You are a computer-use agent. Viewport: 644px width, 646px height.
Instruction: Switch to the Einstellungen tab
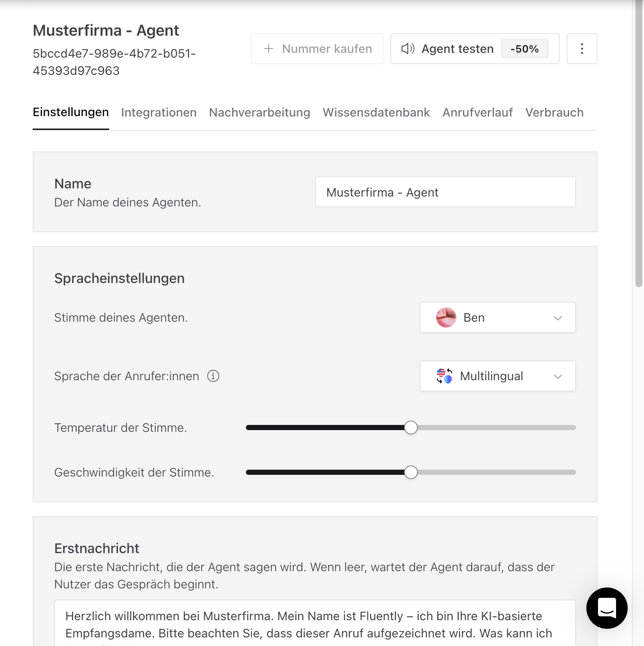point(71,112)
